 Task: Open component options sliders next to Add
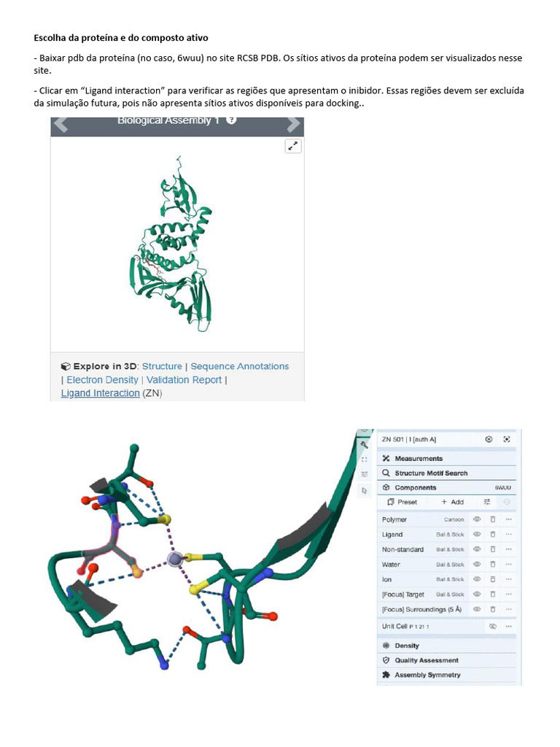(x=486, y=502)
